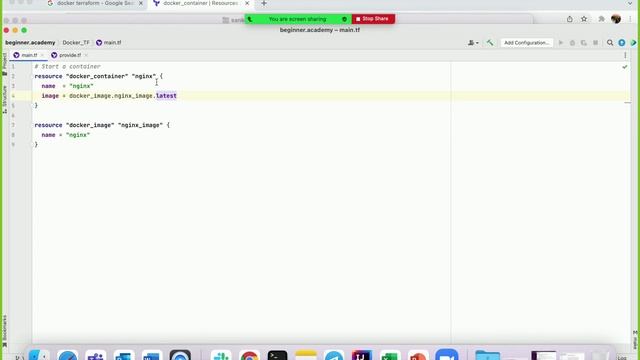This screenshot has height=360, width=640.
Task: Click line number 7 in gutter
Action: [x=13, y=125]
